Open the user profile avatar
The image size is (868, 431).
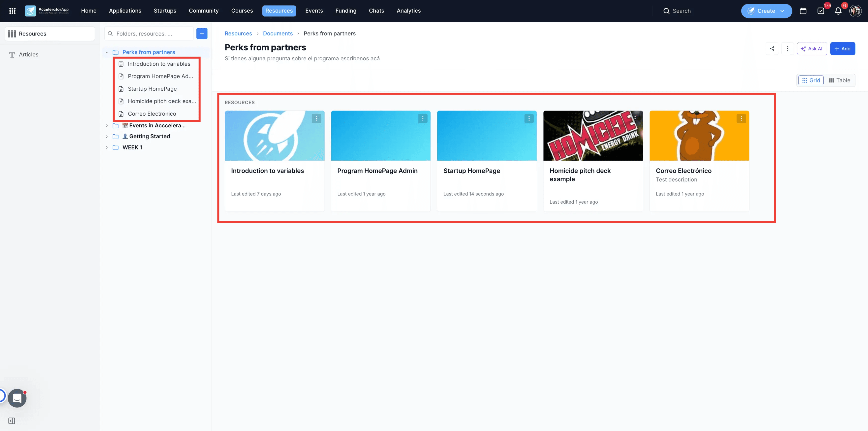(x=855, y=11)
